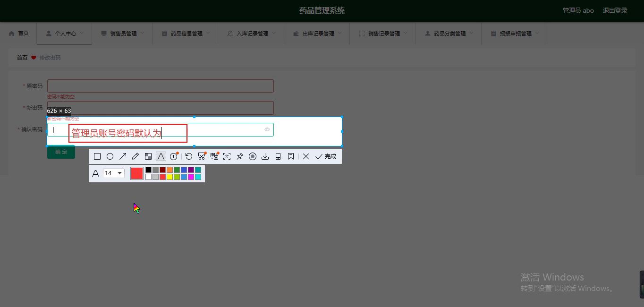
Task: Click the text recognition OCR icon
Action: [227, 156]
